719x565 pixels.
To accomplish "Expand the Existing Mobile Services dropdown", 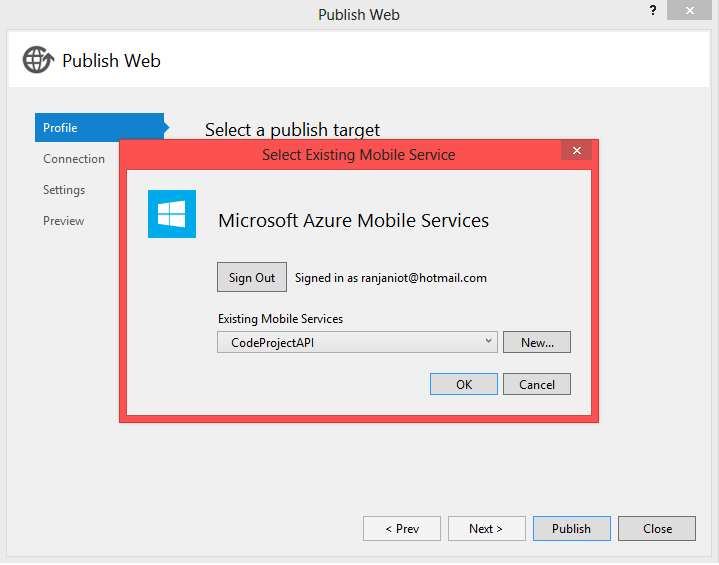I will click(357, 343).
